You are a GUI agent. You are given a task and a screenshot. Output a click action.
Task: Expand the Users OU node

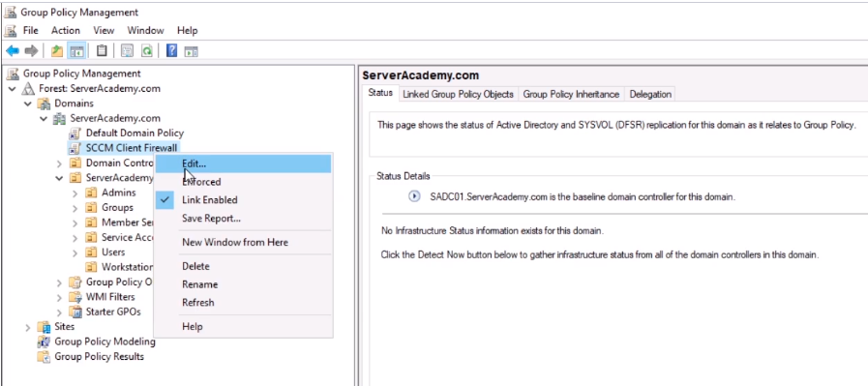point(75,252)
